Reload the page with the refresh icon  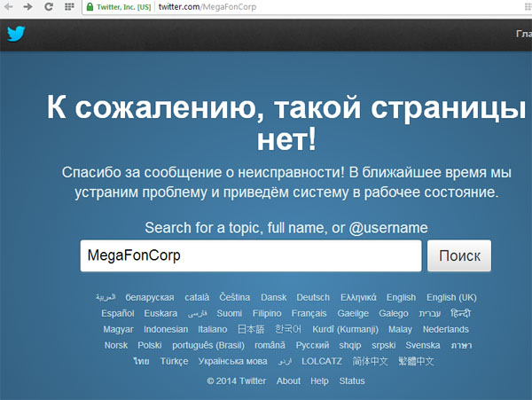point(49,6)
